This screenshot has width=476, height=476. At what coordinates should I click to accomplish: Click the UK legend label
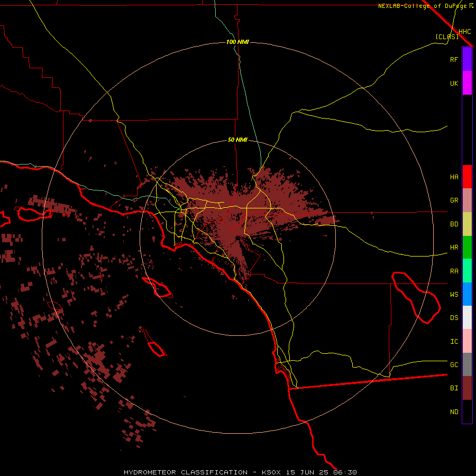(x=454, y=83)
